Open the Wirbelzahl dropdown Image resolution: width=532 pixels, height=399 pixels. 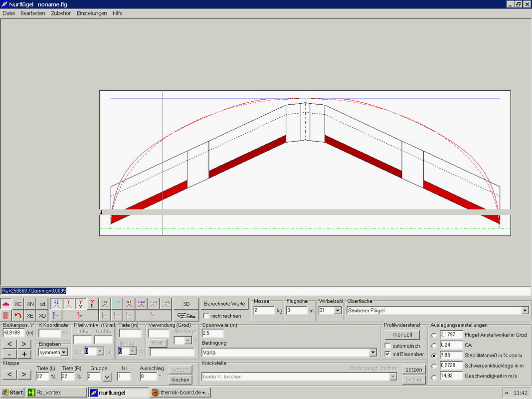coord(338,310)
